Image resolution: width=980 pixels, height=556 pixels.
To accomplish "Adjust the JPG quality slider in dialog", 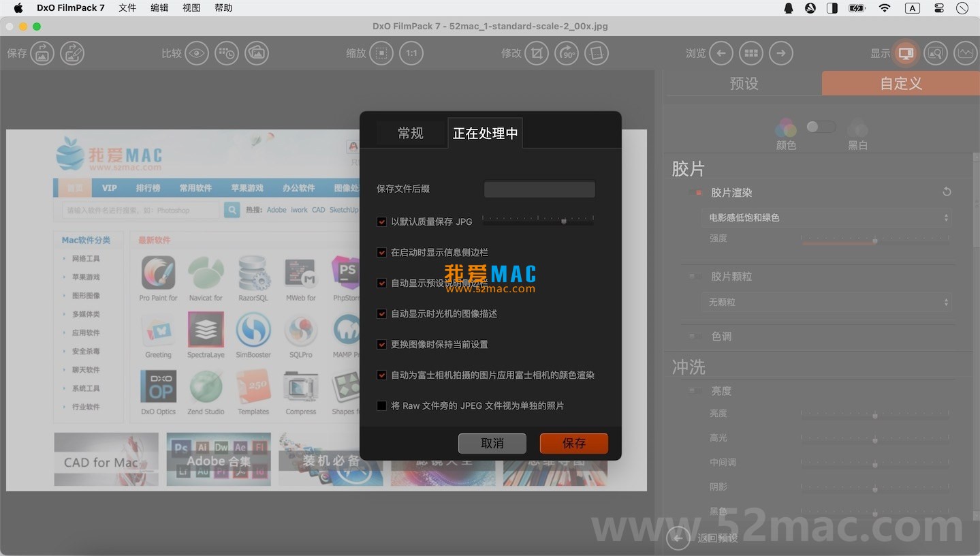I will [x=538, y=220].
